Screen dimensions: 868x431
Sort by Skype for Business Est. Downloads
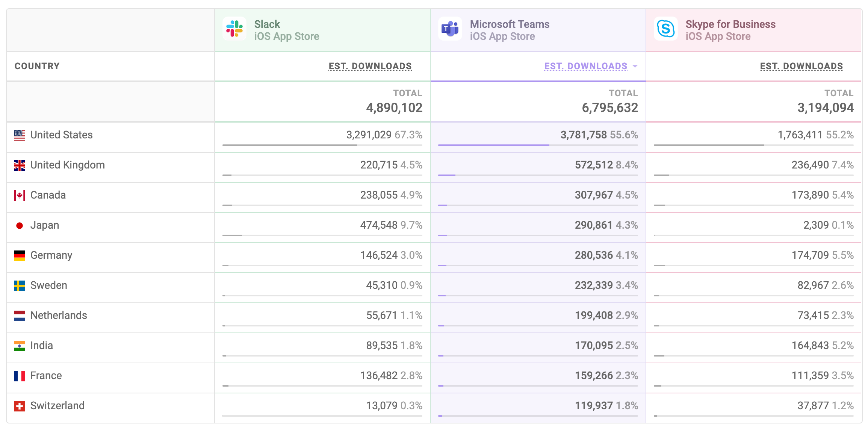801,66
